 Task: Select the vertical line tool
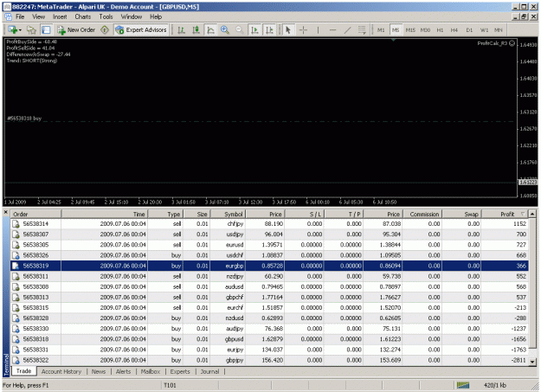(318, 30)
